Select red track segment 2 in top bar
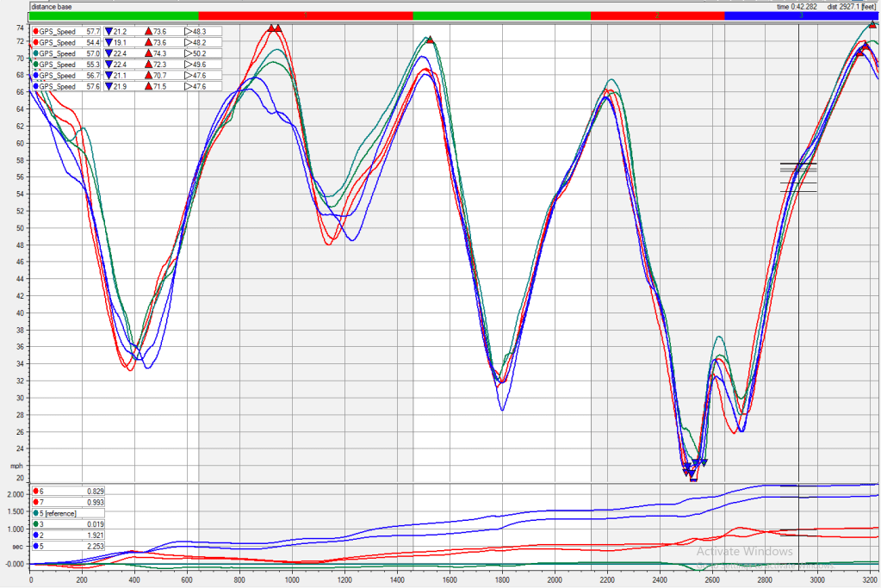The width and height of the screenshot is (881, 588). coord(657,15)
